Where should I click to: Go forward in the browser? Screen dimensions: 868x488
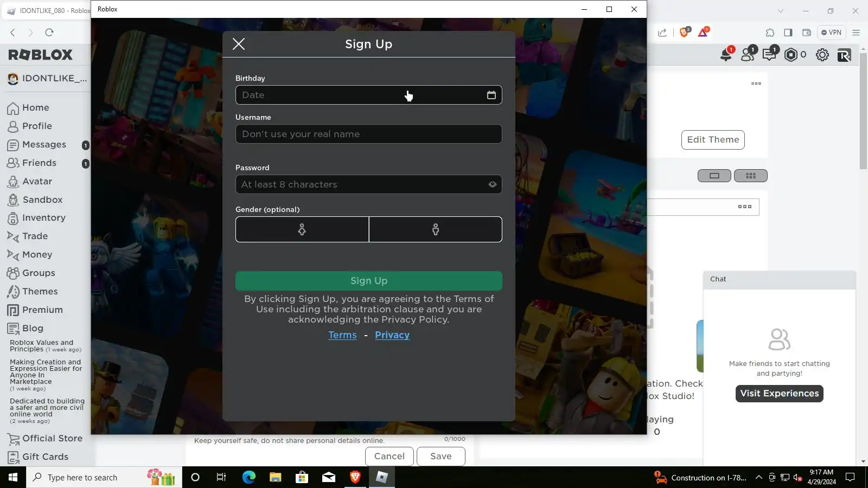click(x=31, y=33)
